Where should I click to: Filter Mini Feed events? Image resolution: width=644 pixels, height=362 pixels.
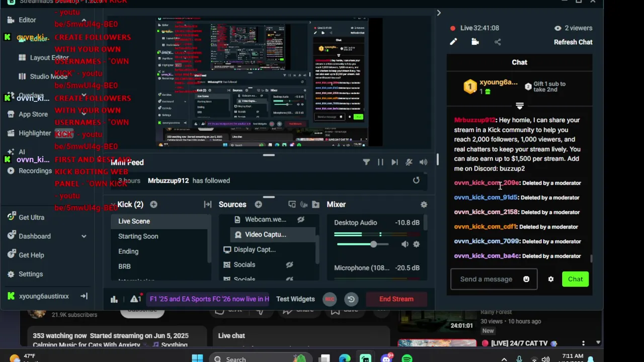coord(366,162)
